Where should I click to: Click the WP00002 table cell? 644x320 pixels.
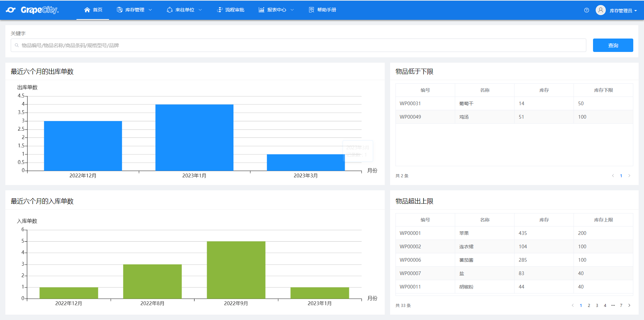pyautogui.click(x=425, y=247)
